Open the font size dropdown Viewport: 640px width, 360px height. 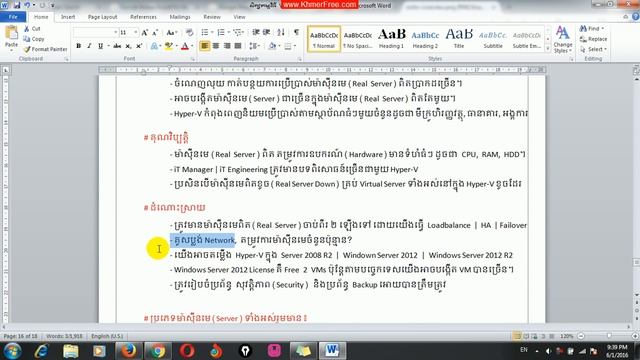click(136, 32)
